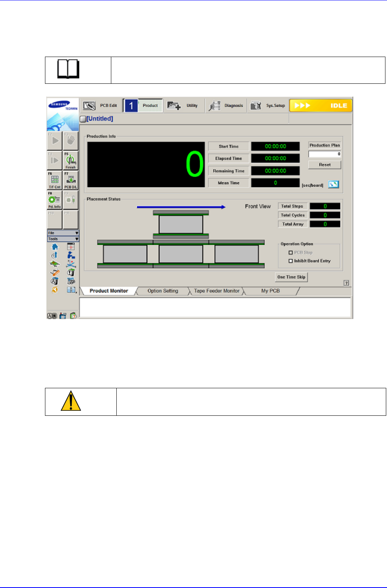Image resolution: width=387 pixels, height=588 pixels.
Task: Click the F7 PCB D/L button
Action: [71, 180]
